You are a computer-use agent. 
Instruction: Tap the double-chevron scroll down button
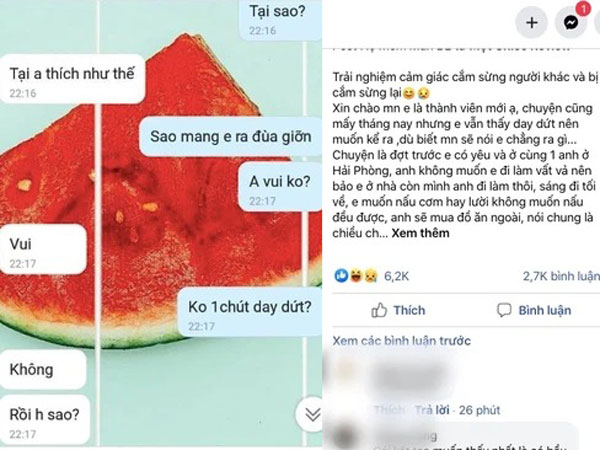click(x=312, y=414)
